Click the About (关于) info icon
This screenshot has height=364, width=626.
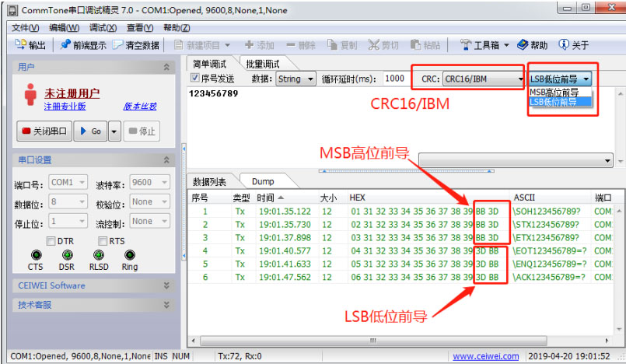click(x=564, y=44)
